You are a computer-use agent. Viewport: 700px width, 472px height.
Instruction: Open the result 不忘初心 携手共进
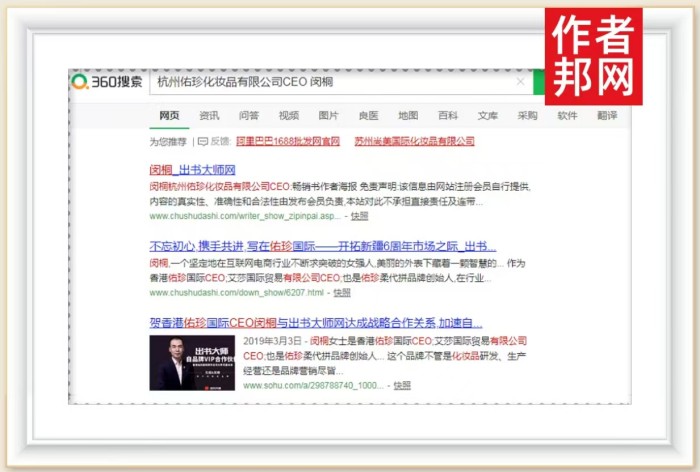[322, 246]
